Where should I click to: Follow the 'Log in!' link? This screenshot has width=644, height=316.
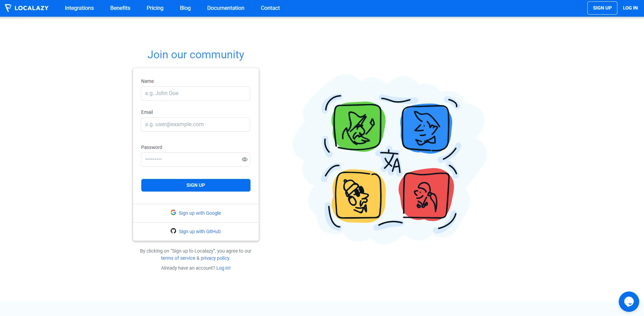pos(223,268)
